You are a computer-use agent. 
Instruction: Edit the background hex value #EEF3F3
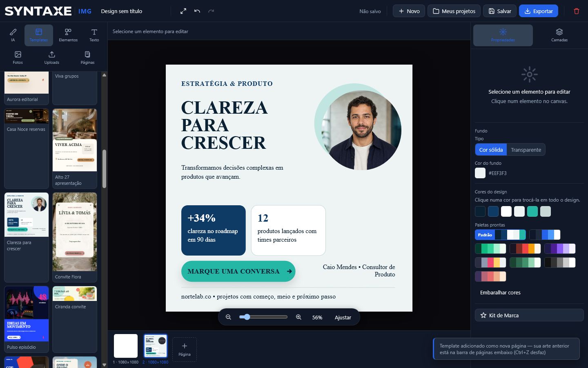click(497, 173)
